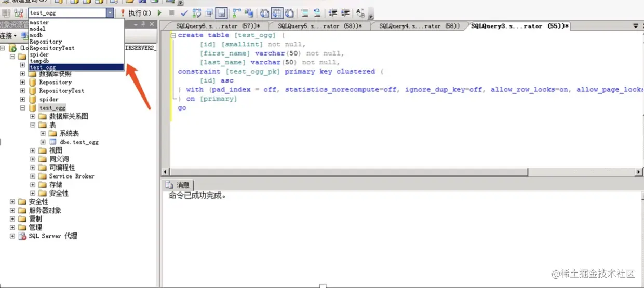Screen dimensions: 644x288
Task: Close the Object Explorer panel
Action: pos(152,24)
